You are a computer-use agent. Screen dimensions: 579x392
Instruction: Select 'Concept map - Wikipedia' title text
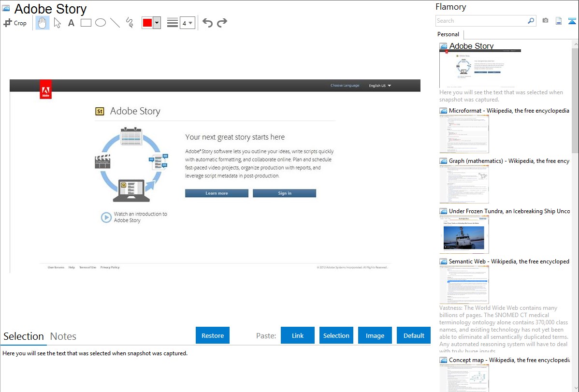[x=509, y=360]
